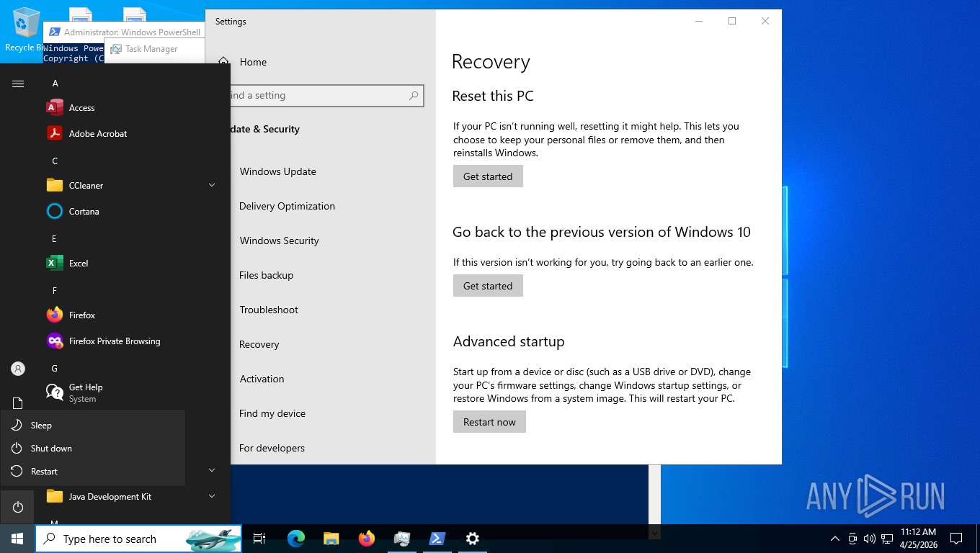Viewport: 980px width, 553px height.
Task: Switch to Firefox on the taskbar
Action: pos(367,539)
